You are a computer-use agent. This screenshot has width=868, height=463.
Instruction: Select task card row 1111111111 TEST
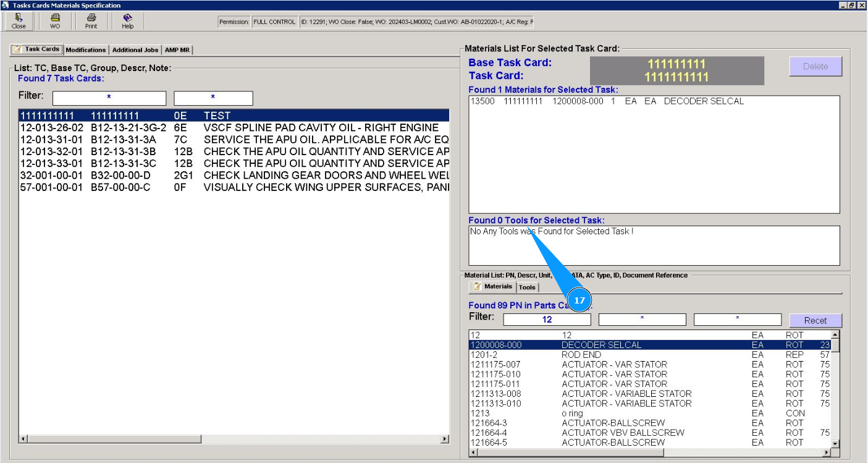234,116
